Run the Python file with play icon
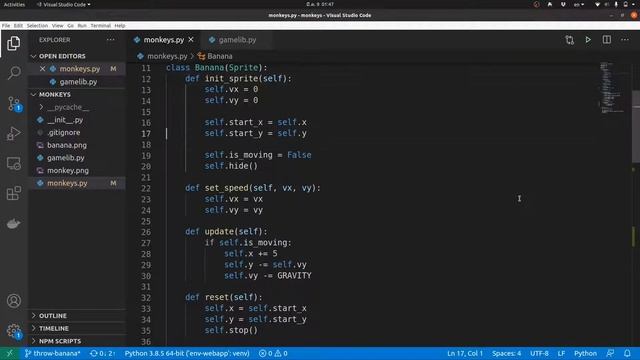Screen dimensions: 640x360 (x=588, y=40)
